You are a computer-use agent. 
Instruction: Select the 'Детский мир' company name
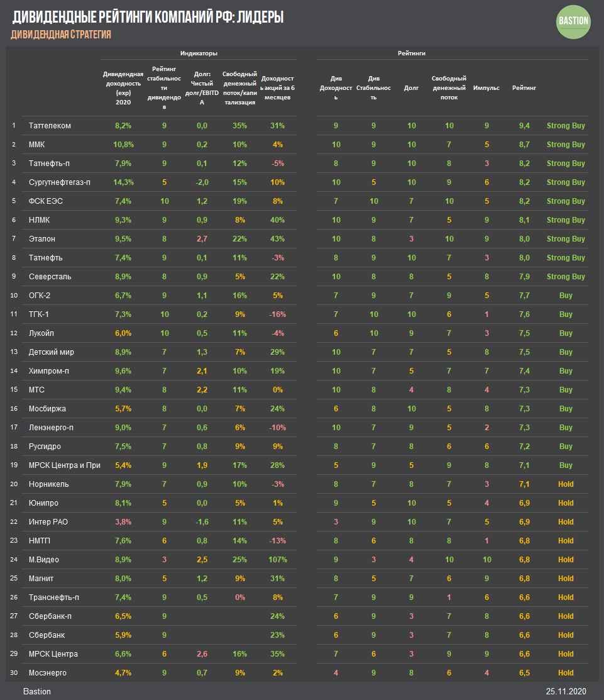coord(52,352)
